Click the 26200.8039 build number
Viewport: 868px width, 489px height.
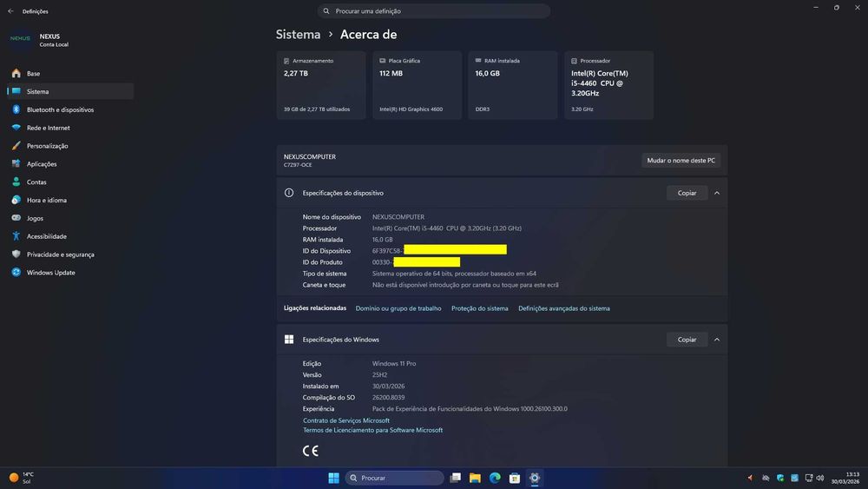tap(388, 398)
